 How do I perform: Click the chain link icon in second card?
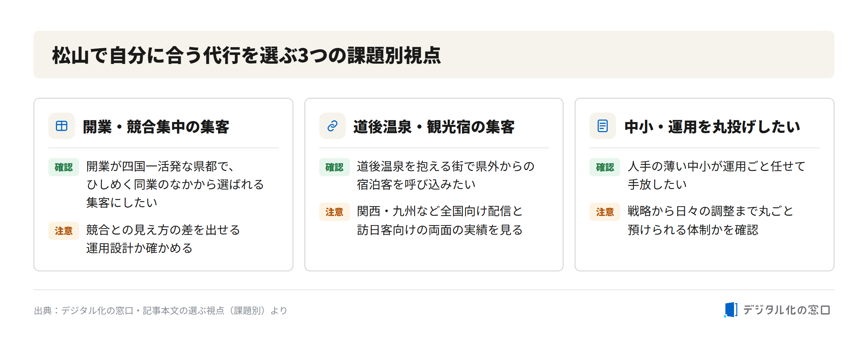click(332, 126)
